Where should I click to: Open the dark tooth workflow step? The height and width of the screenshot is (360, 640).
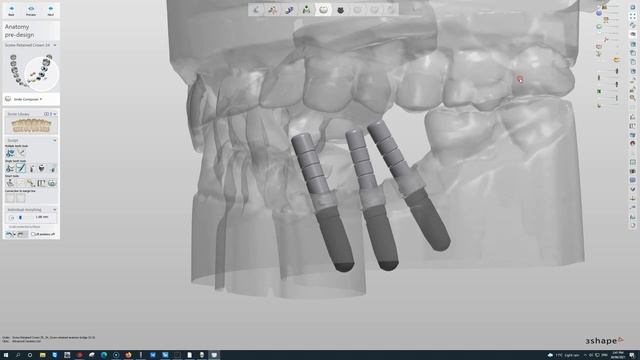(340, 9)
